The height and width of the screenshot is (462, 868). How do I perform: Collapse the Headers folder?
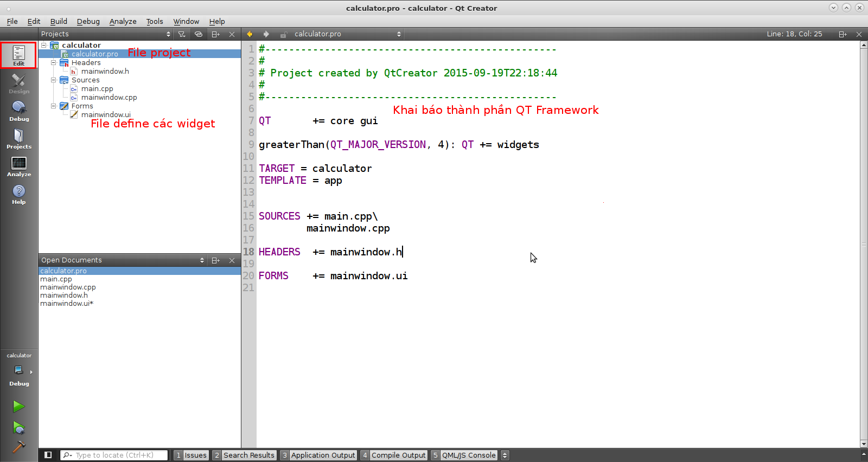click(x=54, y=62)
